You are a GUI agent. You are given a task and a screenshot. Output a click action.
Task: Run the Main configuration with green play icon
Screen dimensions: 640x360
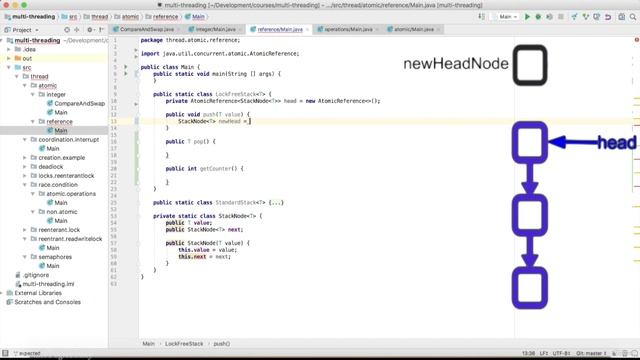[x=527, y=17]
